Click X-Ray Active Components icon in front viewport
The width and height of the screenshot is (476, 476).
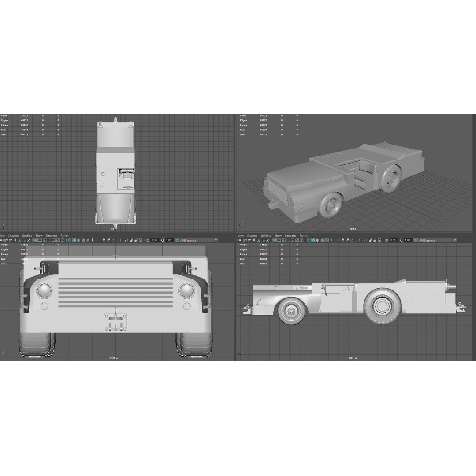(x=136, y=240)
